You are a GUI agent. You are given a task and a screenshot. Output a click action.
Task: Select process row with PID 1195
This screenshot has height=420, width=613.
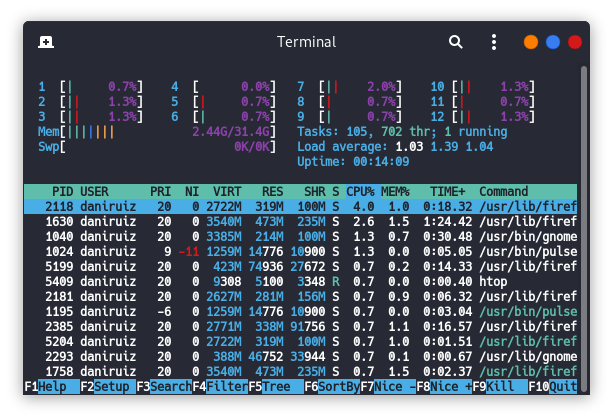300,312
